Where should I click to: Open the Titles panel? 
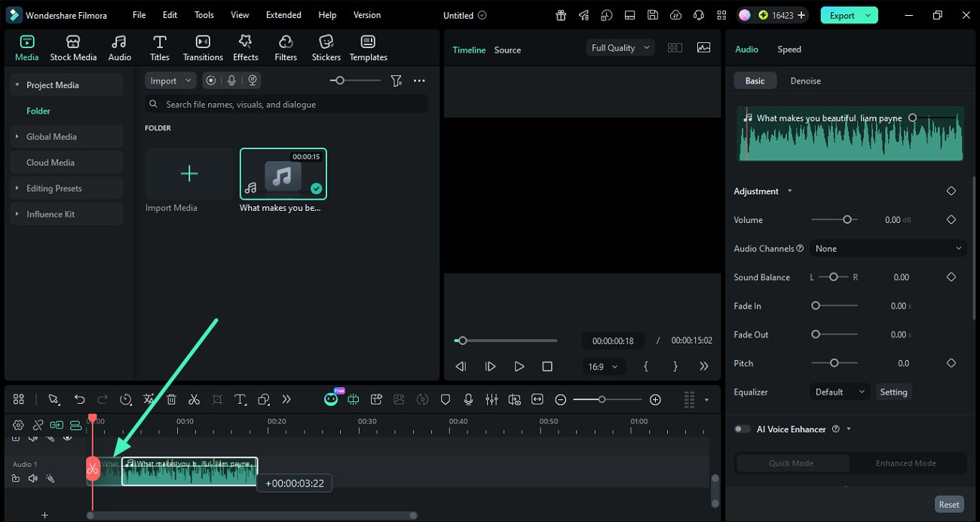[159, 48]
